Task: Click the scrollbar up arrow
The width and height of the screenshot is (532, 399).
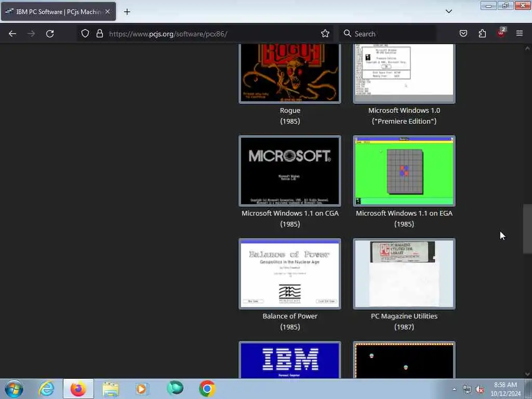Action: pos(527,48)
